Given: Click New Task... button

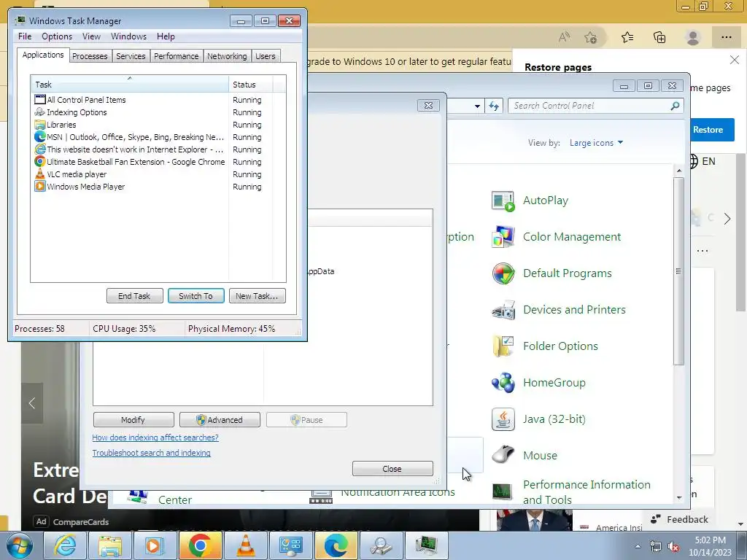Looking at the screenshot, I should pyautogui.click(x=258, y=296).
